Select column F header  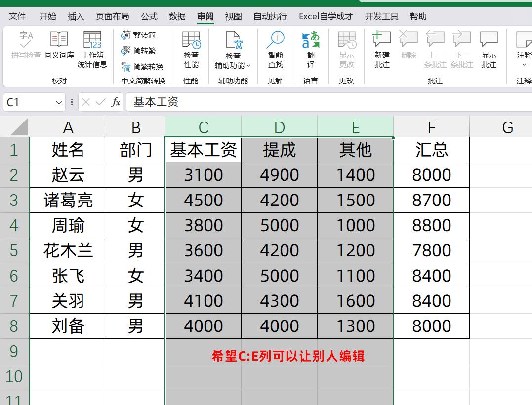point(432,127)
